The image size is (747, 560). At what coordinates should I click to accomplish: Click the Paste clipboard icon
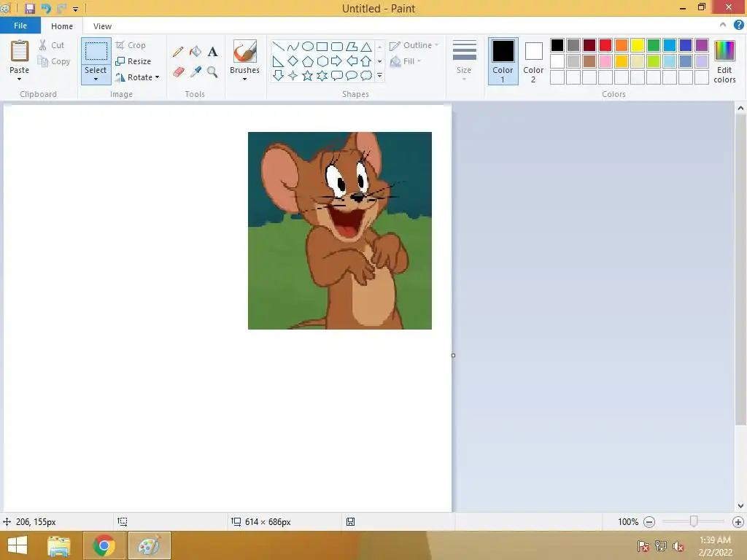click(x=20, y=51)
